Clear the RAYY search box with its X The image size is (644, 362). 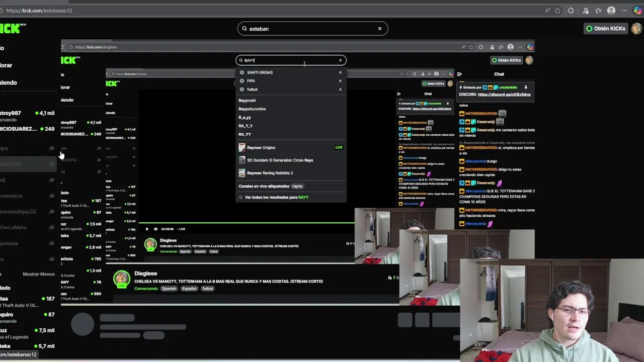tap(340, 60)
